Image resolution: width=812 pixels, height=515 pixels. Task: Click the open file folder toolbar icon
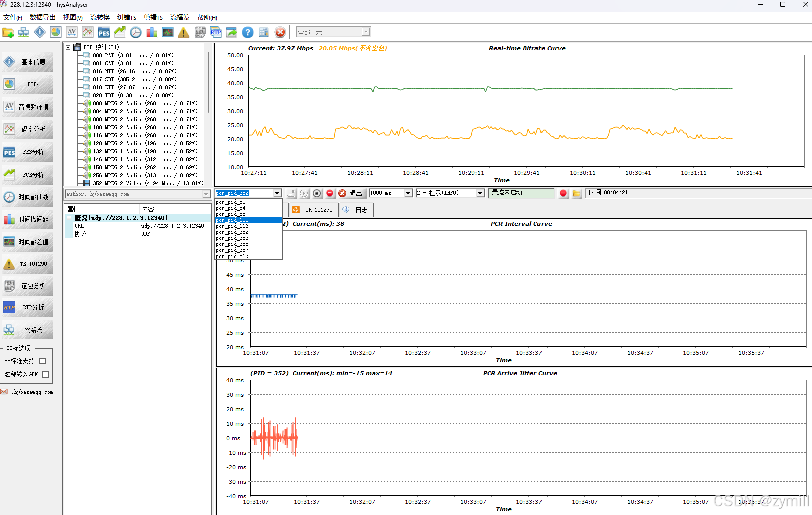8,32
